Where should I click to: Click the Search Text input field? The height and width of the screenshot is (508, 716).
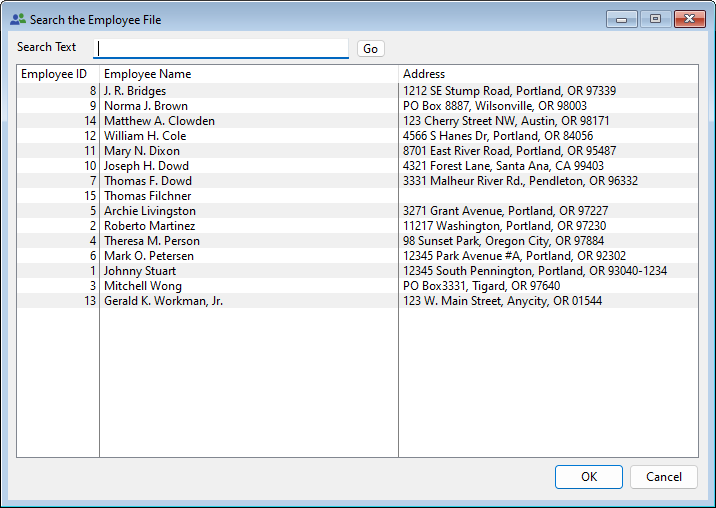[x=220, y=48]
